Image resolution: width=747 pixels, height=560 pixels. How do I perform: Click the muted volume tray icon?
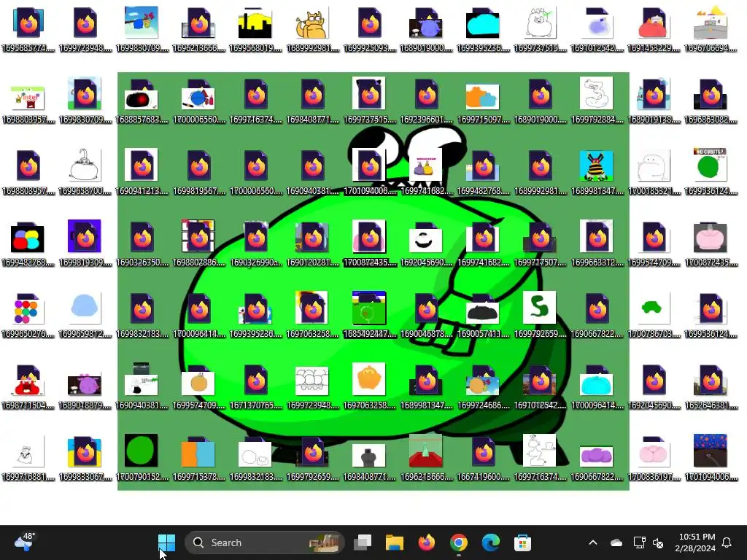[659, 542]
